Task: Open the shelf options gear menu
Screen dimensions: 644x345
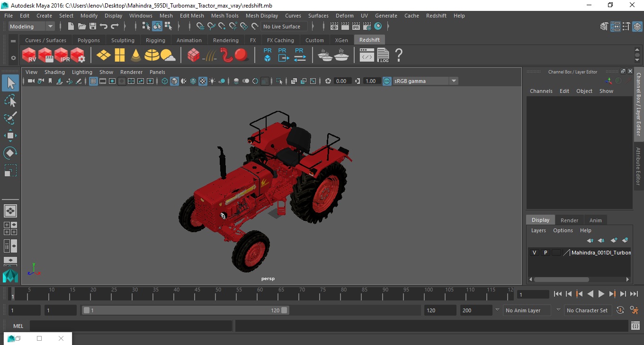Action: coord(13,58)
